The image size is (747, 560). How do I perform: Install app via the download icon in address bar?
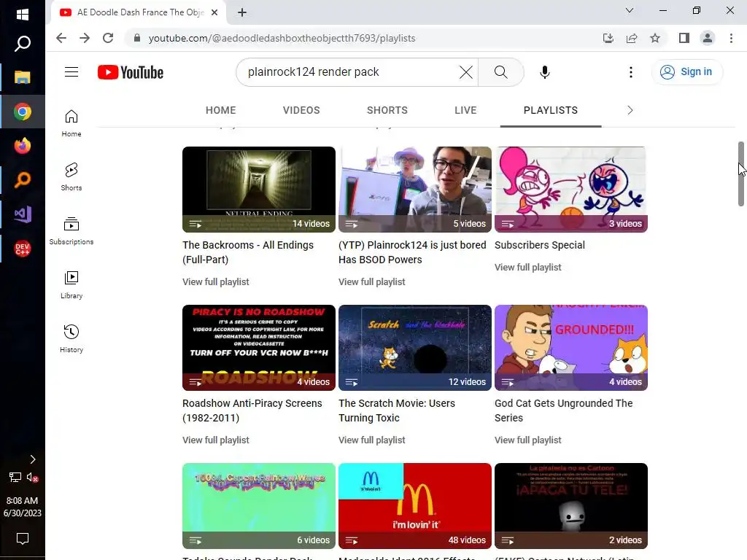(608, 38)
